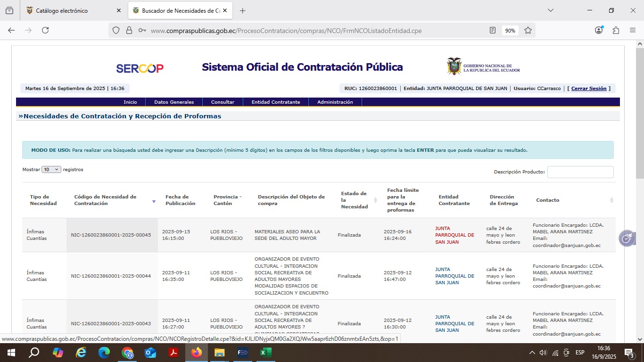
Task: Click the browser reload page icon
Action: click(x=45, y=30)
